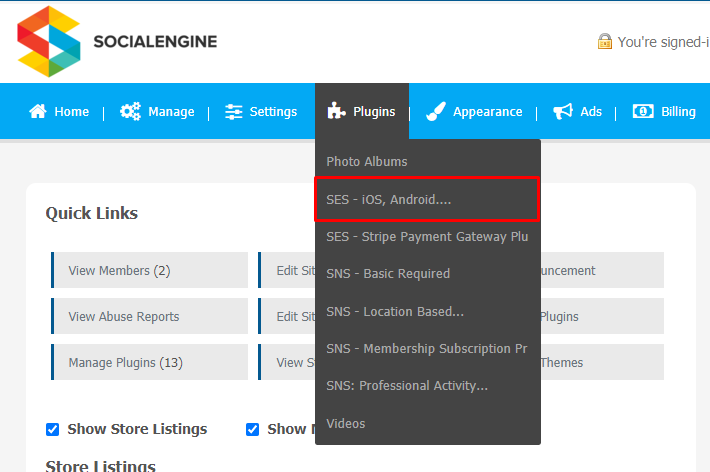Open the partially hidden Themes quick link
The image size is (710, 472).
pos(602,362)
